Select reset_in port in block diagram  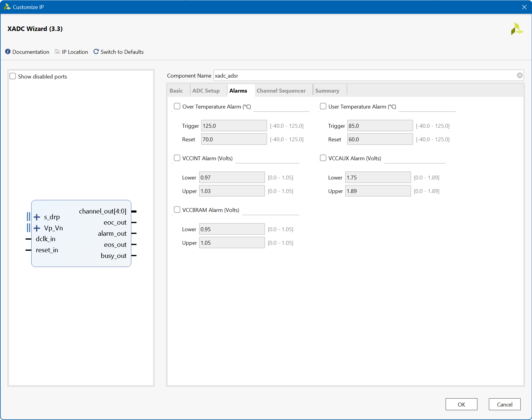pos(47,250)
